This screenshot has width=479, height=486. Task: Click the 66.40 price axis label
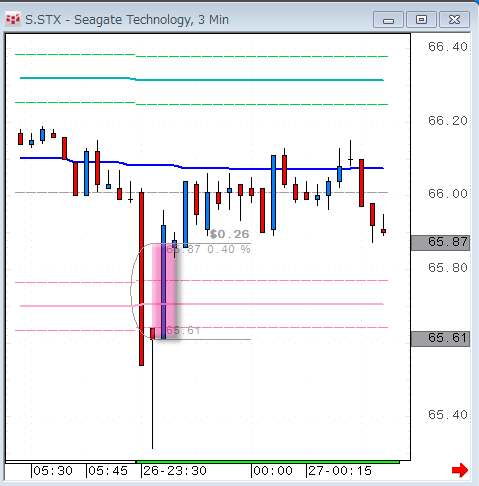(x=448, y=47)
